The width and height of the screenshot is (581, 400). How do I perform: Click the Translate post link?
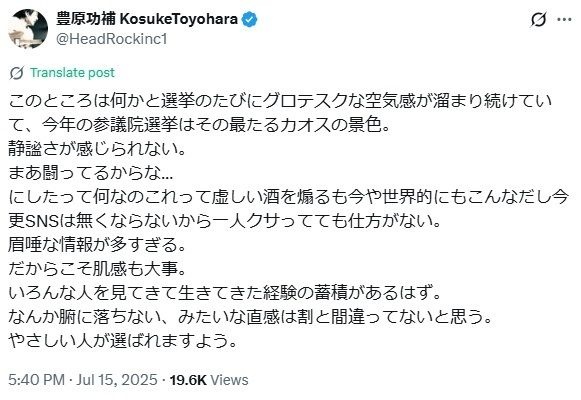(x=72, y=73)
